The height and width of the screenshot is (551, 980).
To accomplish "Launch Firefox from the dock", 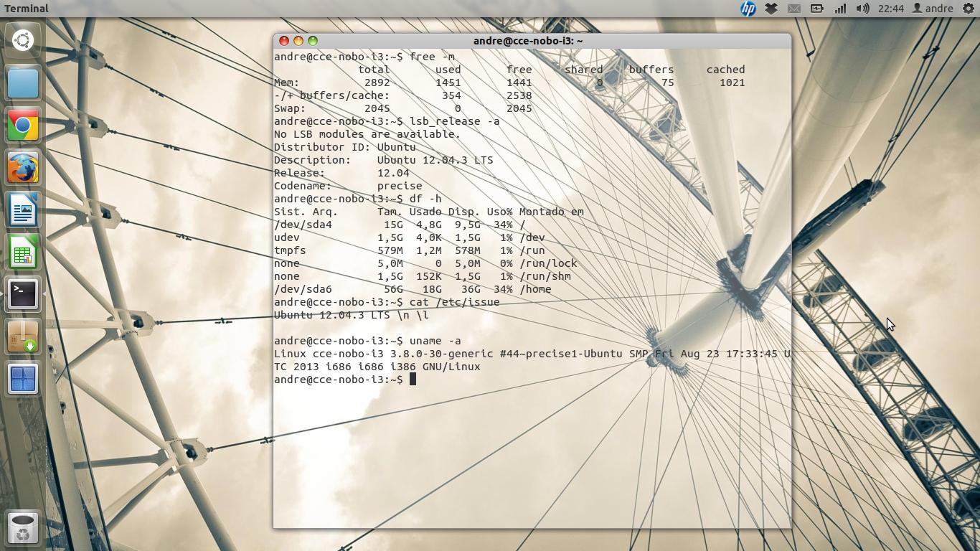I will coord(23,168).
